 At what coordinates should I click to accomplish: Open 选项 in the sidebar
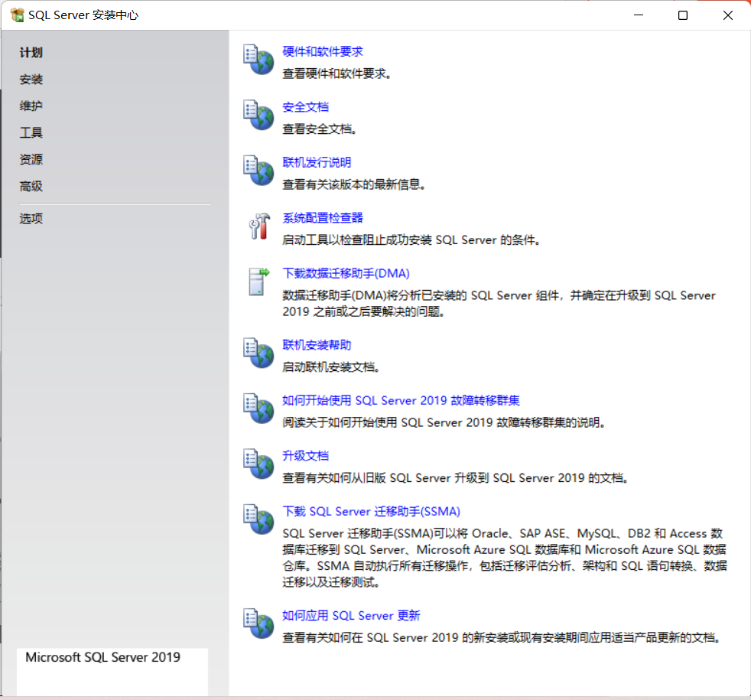point(31,219)
